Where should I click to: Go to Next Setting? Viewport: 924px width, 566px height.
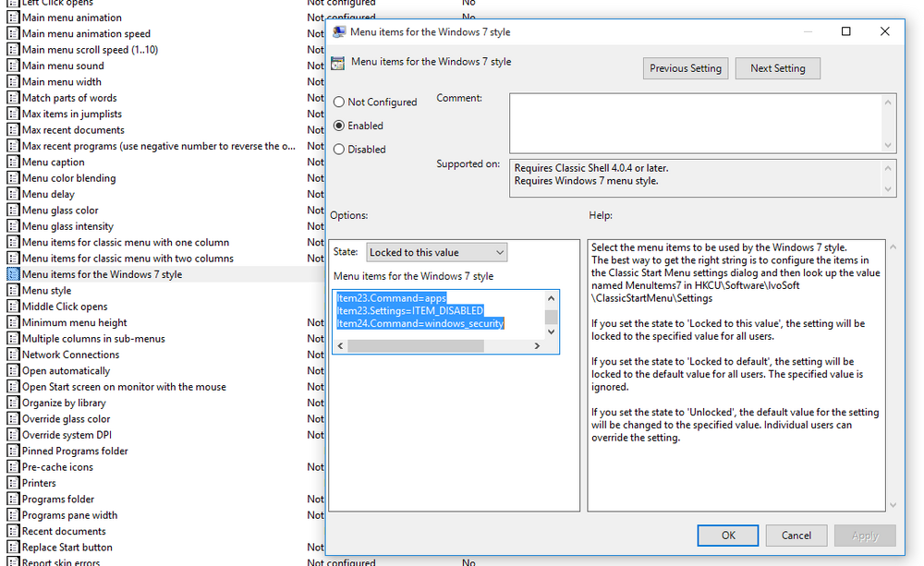pos(777,68)
